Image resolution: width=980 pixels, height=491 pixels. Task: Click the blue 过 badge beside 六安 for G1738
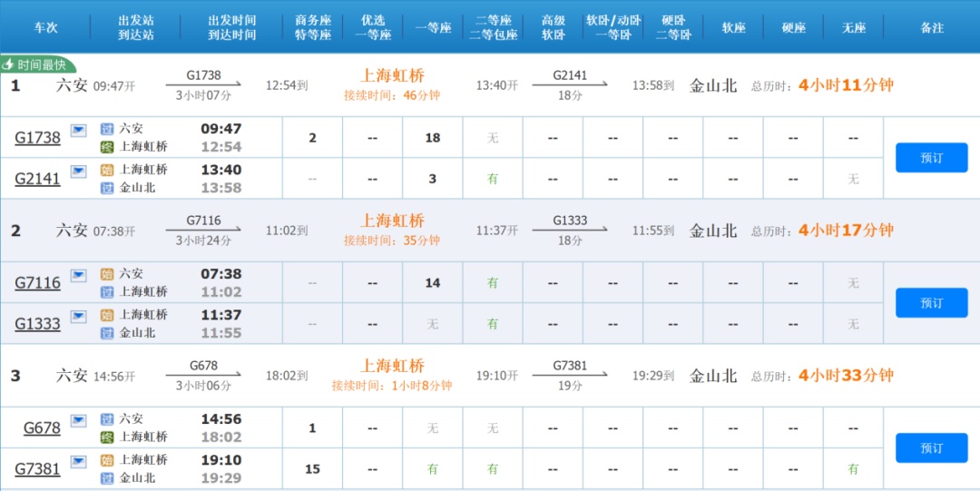107,129
